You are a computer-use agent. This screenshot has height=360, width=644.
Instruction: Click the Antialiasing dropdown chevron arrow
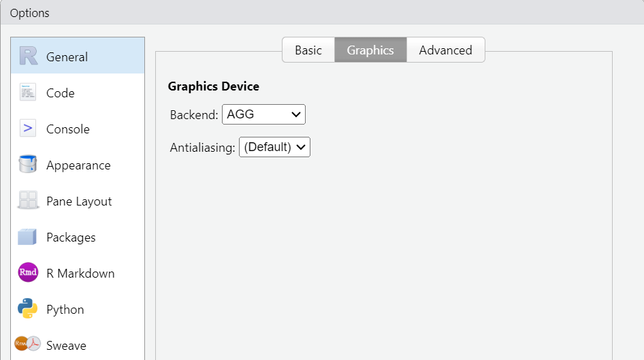301,147
